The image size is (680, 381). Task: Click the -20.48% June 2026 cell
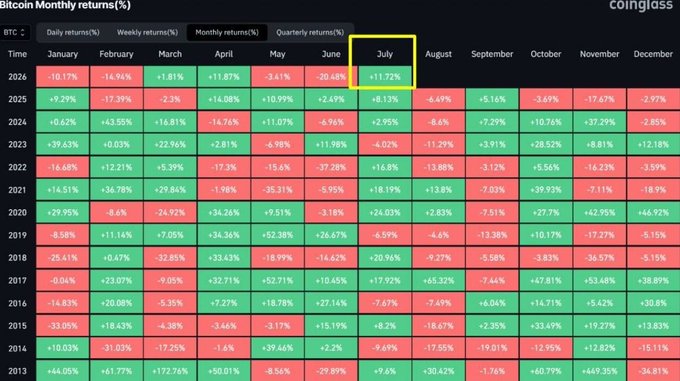pos(331,77)
